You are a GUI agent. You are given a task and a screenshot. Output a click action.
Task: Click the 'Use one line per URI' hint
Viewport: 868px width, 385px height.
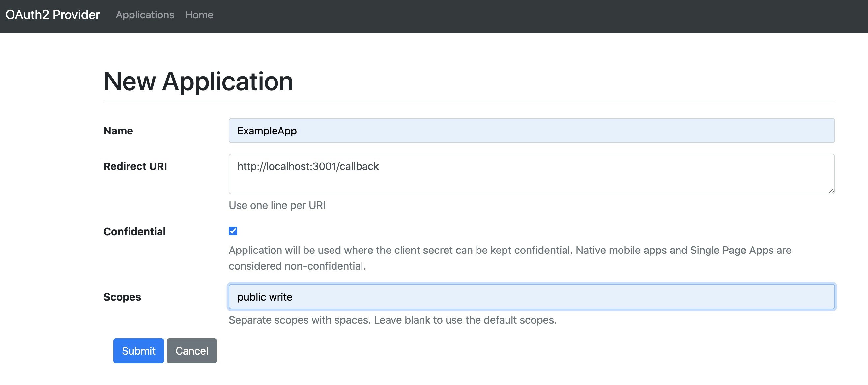coord(277,205)
